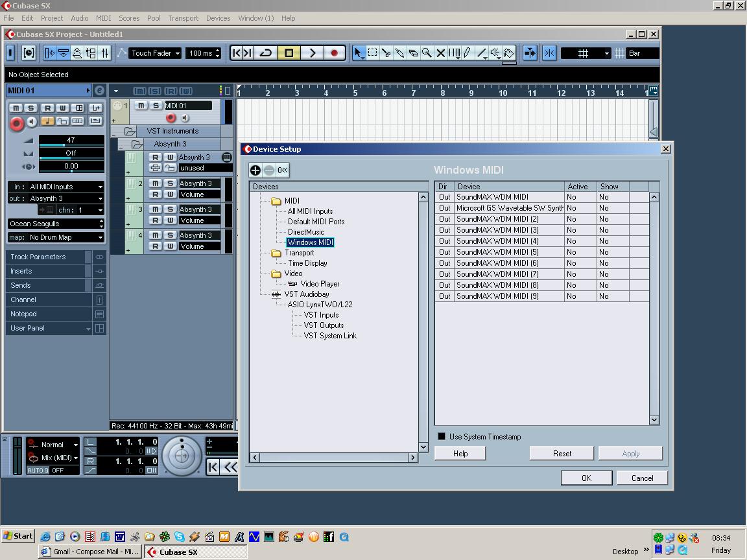Screen dimensions: 747x560
Task: Collapse the Absynth 3 folder track
Action: coord(121,148)
